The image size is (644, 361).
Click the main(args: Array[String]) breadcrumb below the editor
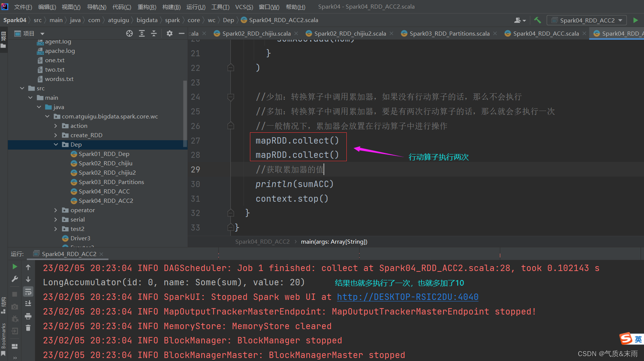click(x=334, y=242)
